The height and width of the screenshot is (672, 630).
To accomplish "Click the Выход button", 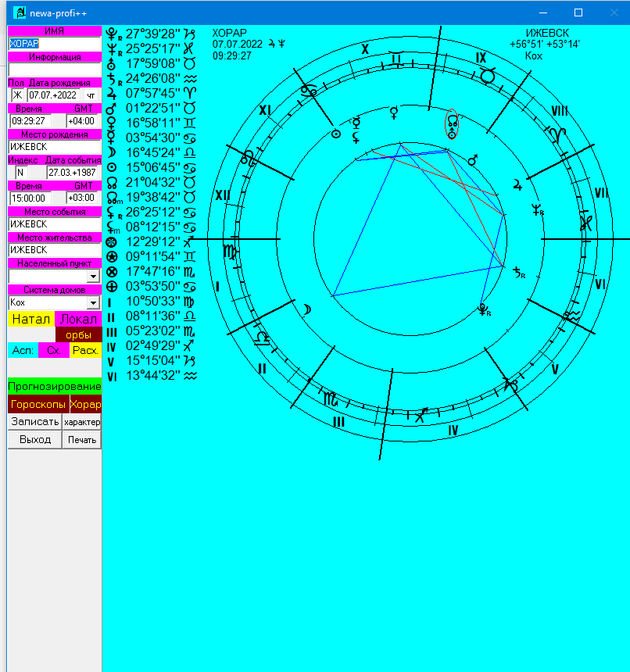I will click(34, 440).
